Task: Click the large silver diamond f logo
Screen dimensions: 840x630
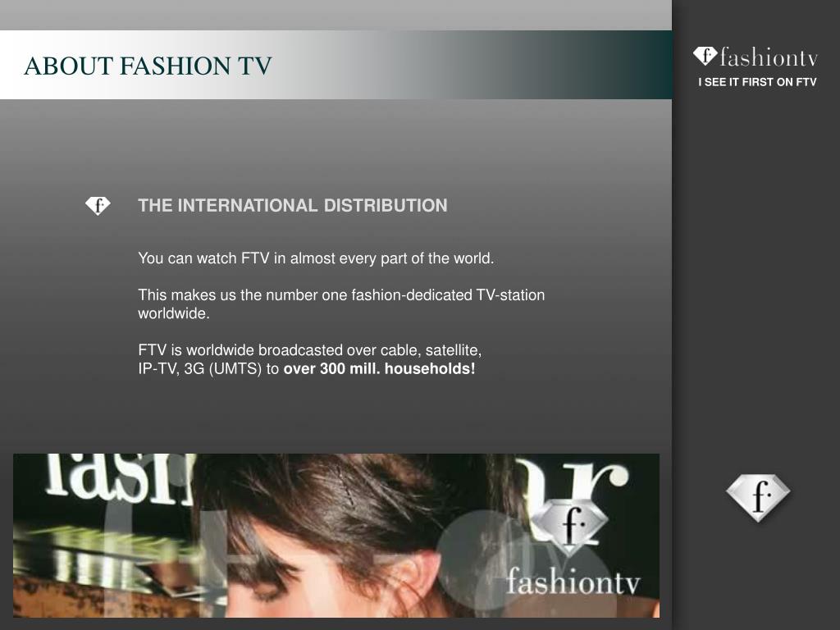Action: pyautogui.click(x=758, y=497)
